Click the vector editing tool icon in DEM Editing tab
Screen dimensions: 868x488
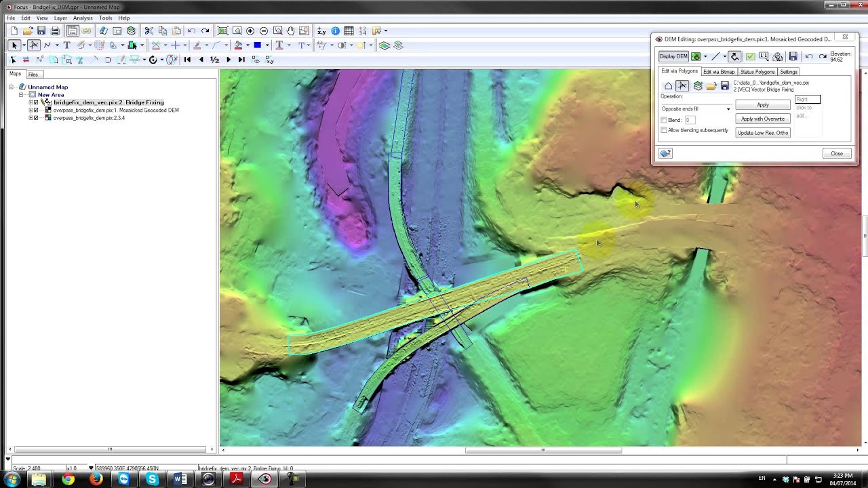[x=682, y=86]
